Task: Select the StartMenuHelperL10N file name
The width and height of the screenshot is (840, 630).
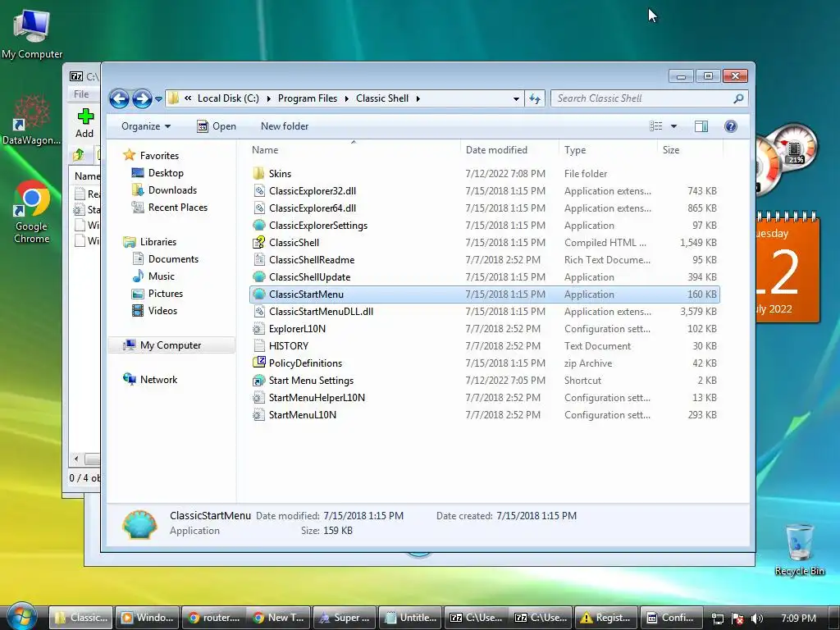Action: pyautogui.click(x=317, y=398)
